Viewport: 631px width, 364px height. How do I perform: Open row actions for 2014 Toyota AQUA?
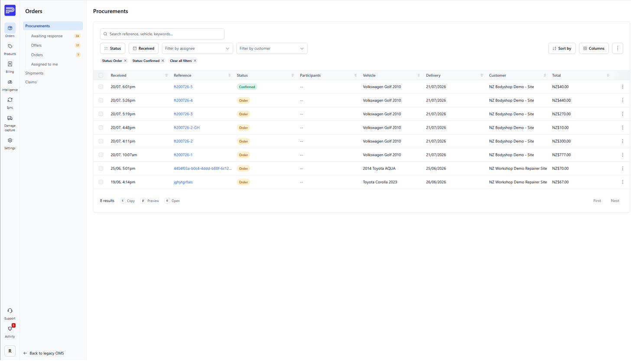point(623,169)
